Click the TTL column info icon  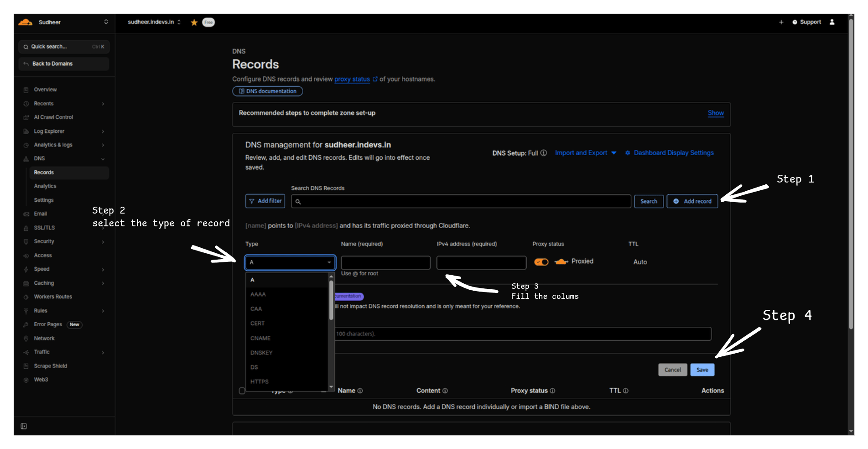point(626,391)
